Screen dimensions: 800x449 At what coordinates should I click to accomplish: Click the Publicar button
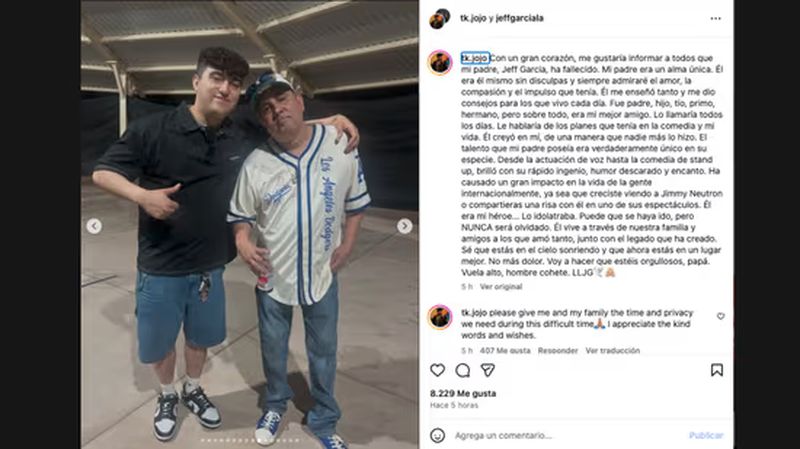(706, 435)
